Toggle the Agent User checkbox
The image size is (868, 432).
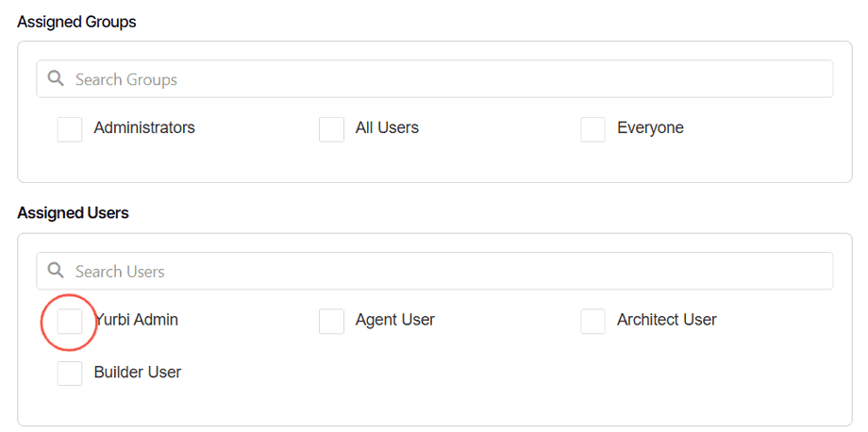click(331, 321)
